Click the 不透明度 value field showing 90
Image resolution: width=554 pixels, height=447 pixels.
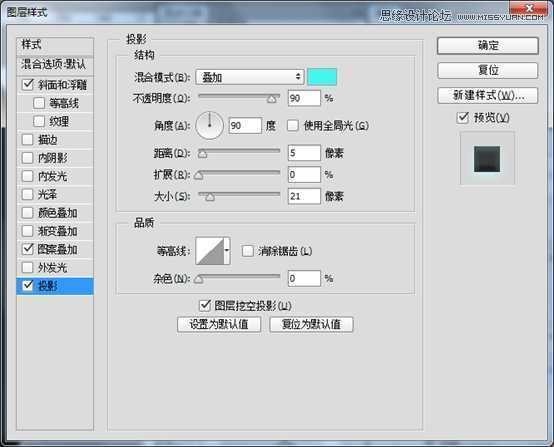[304, 98]
